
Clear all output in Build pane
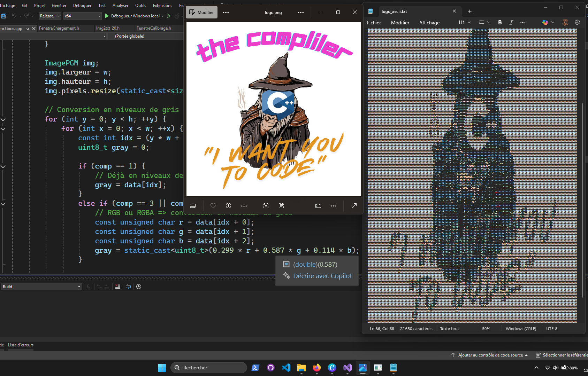pyautogui.click(x=118, y=287)
